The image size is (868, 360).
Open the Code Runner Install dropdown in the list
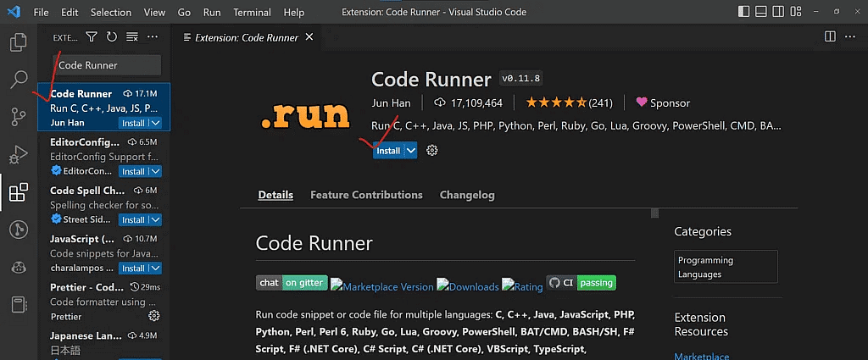coord(156,124)
